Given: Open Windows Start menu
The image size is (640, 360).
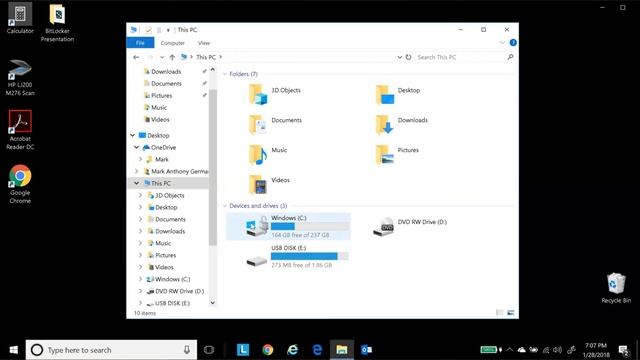Looking at the screenshot, I should click(13, 350).
